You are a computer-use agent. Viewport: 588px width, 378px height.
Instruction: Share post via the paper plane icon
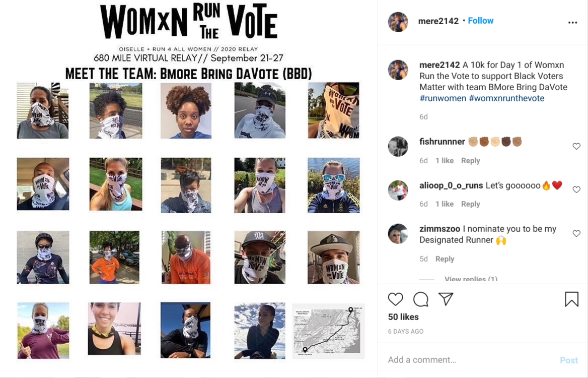446,299
